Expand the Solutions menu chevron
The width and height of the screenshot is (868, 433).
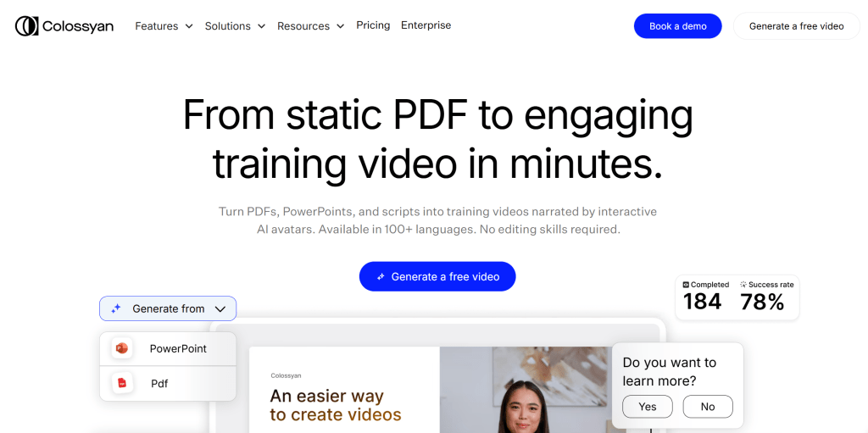[261, 26]
